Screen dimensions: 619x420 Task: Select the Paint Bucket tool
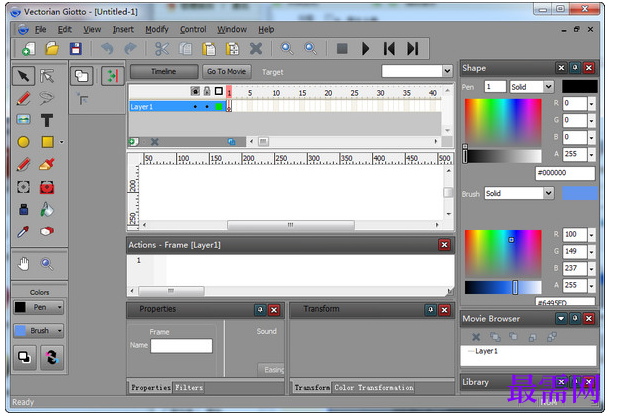coord(47,210)
